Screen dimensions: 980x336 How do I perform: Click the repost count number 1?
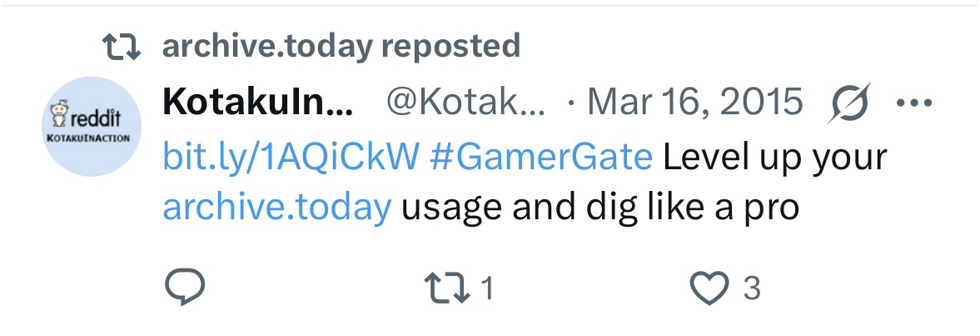tap(488, 289)
